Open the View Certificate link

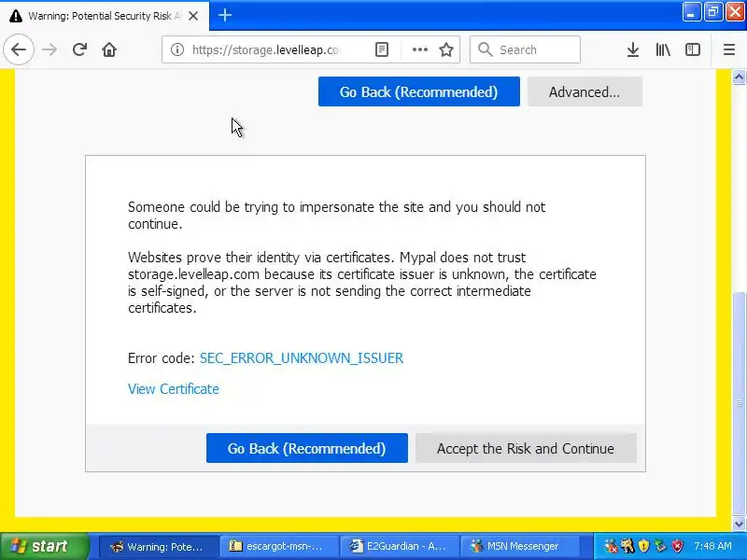point(174,389)
